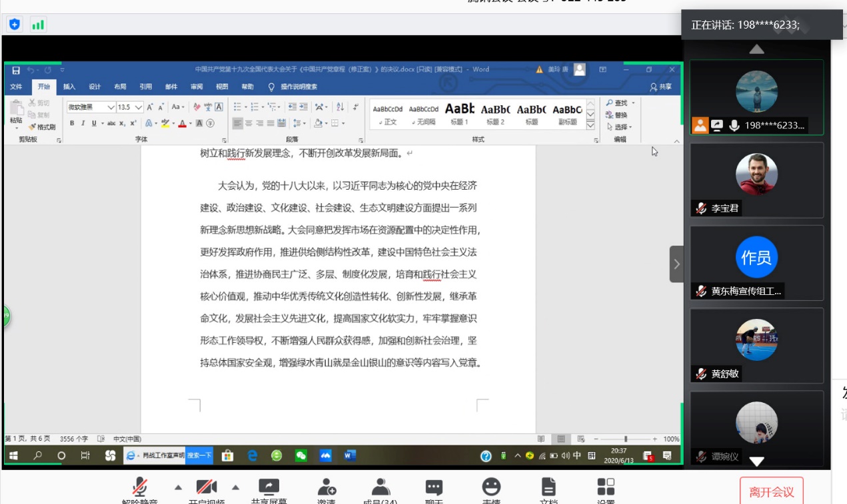Click the zoom in plus icon
Viewport: 847px width, 504px height.
[x=655, y=439]
